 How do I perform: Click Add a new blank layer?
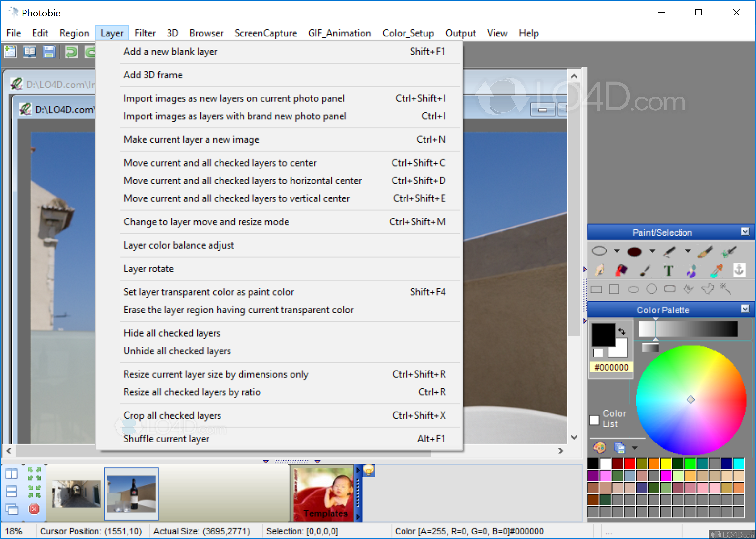click(170, 51)
